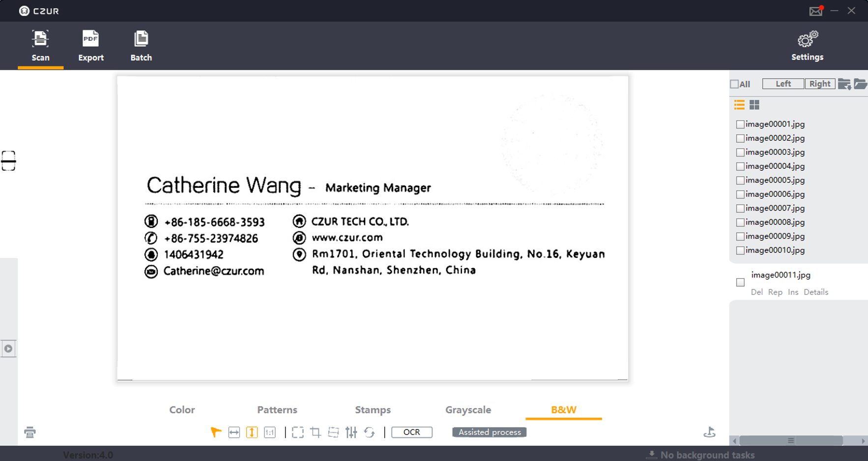Click the scanned business card preview
Viewport: 868px width, 461px height.
click(373, 228)
